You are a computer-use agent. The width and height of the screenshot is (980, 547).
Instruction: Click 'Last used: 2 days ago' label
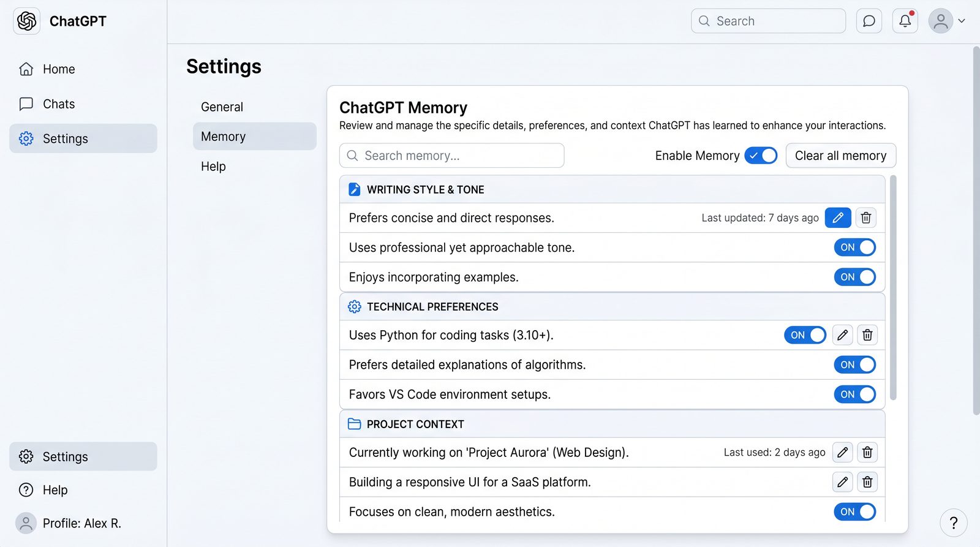(774, 452)
